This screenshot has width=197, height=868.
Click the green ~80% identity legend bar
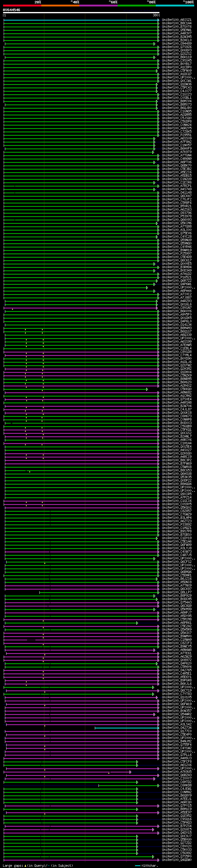click(137, 6)
